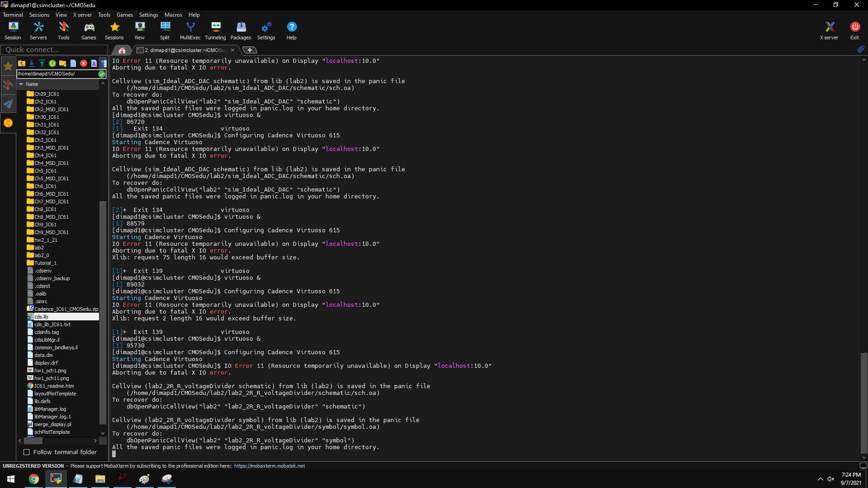Image resolution: width=868 pixels, height=488 pixels.
Task: Open Chrome from the Windows taskbar
Action: tap(34, 479)
